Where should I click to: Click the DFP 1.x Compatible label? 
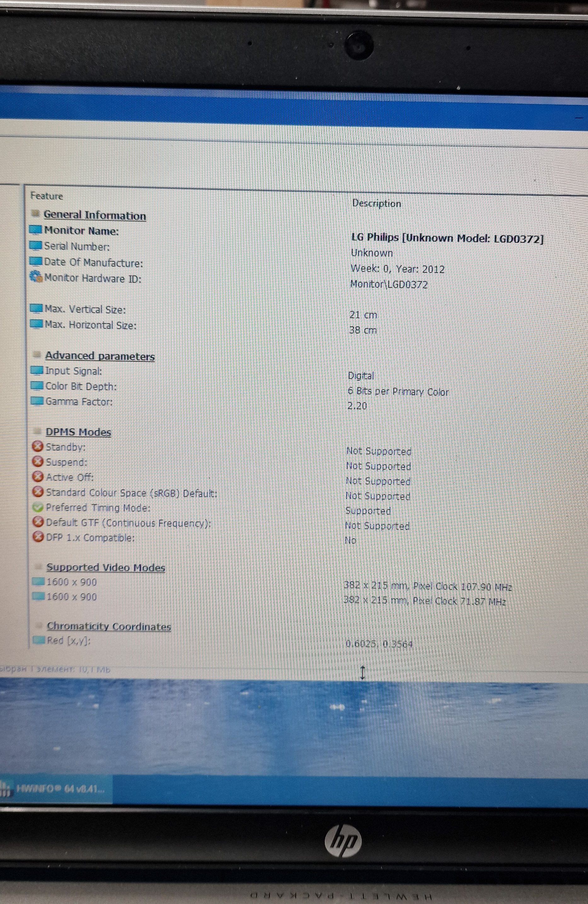[x=90, y=538]
